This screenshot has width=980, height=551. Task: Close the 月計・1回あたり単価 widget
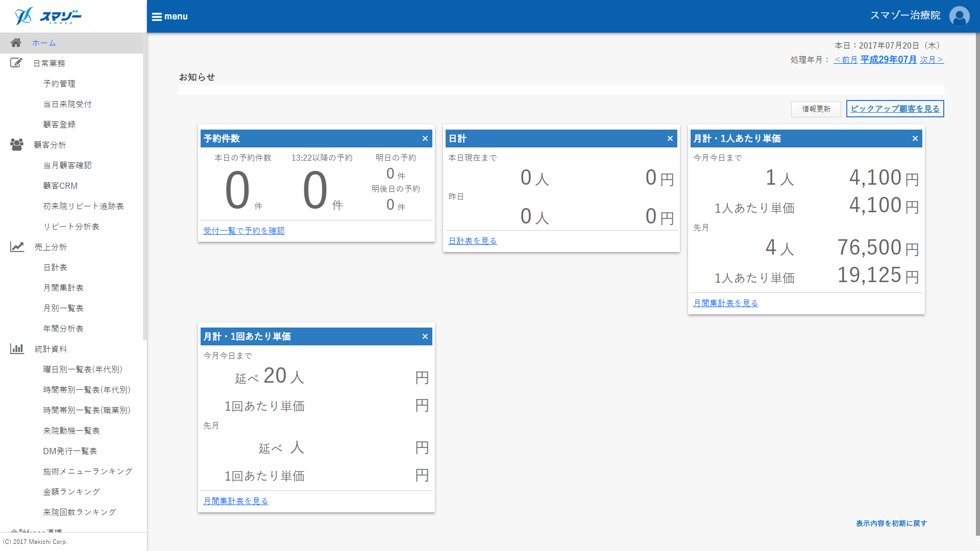(425, 337)
